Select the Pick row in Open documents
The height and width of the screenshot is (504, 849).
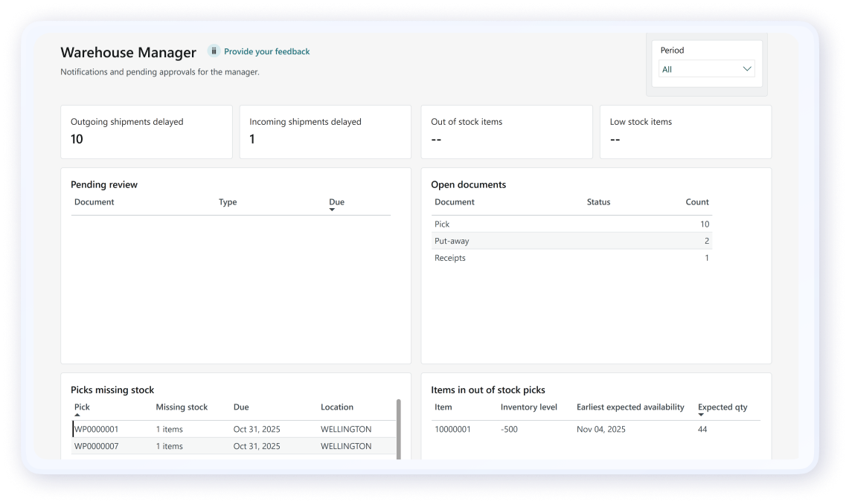coord(571,224)
